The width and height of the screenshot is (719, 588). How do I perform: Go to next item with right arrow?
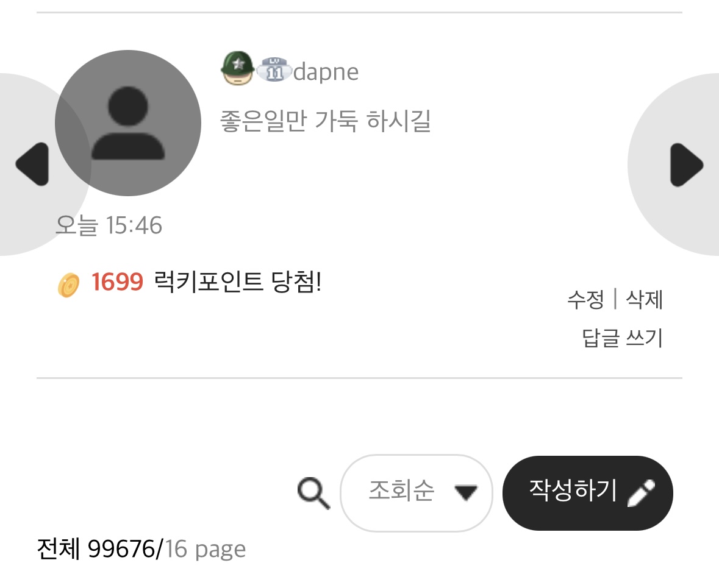(687, 165)
